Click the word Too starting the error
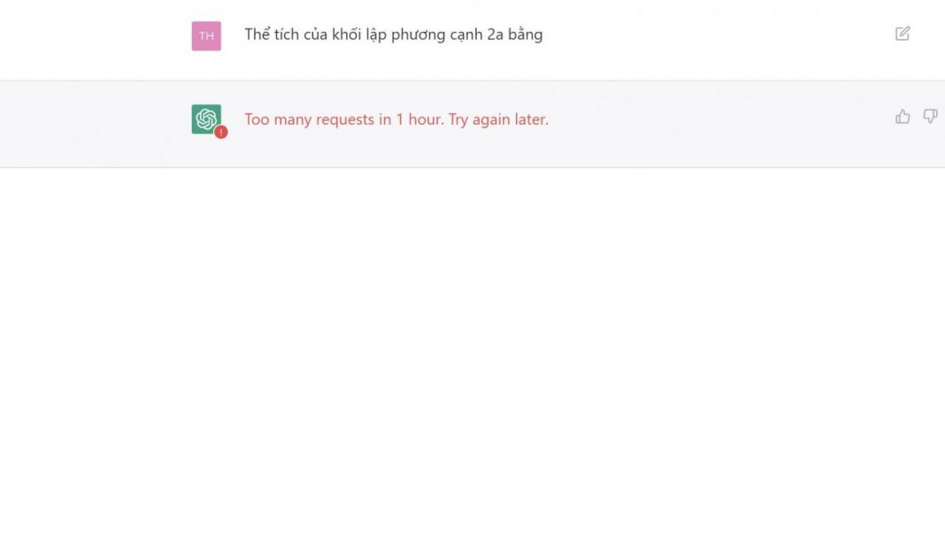 pos(257,119)
